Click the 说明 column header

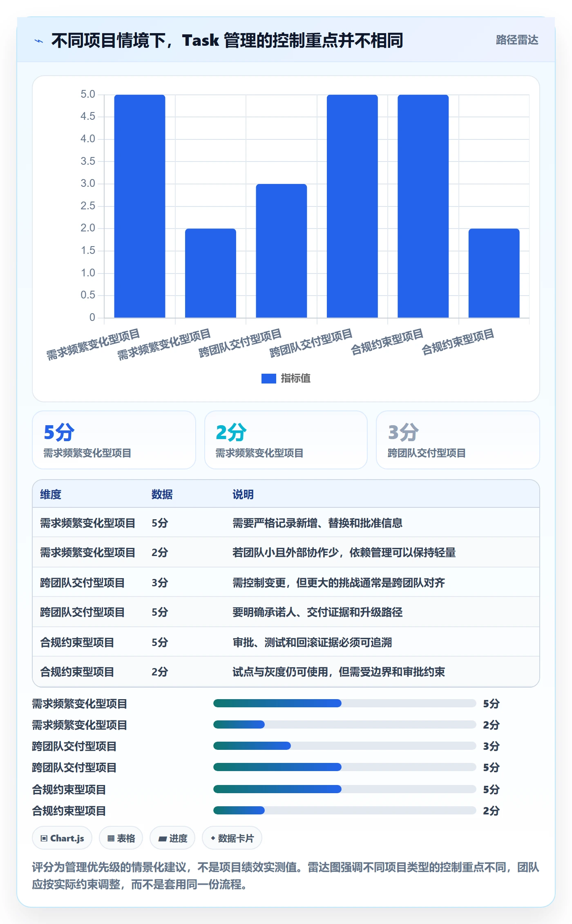point(243,494)
